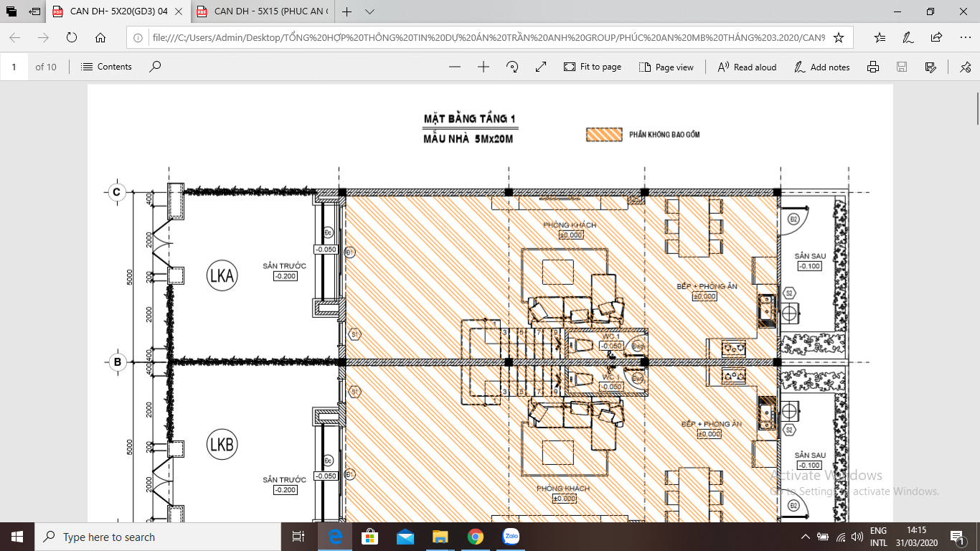The image size is (980, 551).
Task: Open the Windows Start menu
Action: click(x=17, y=537)
